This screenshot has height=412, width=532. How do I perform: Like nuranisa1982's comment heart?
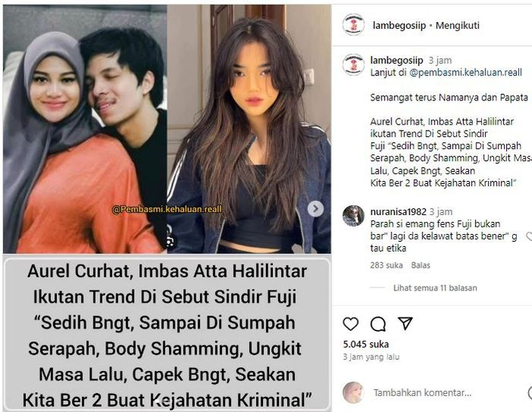click(529, 236)
